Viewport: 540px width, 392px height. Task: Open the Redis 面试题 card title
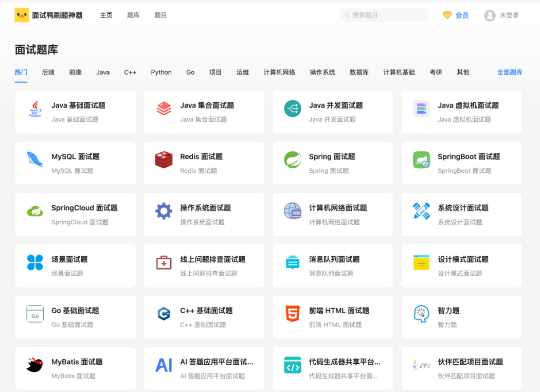click(x=202, y=157)
